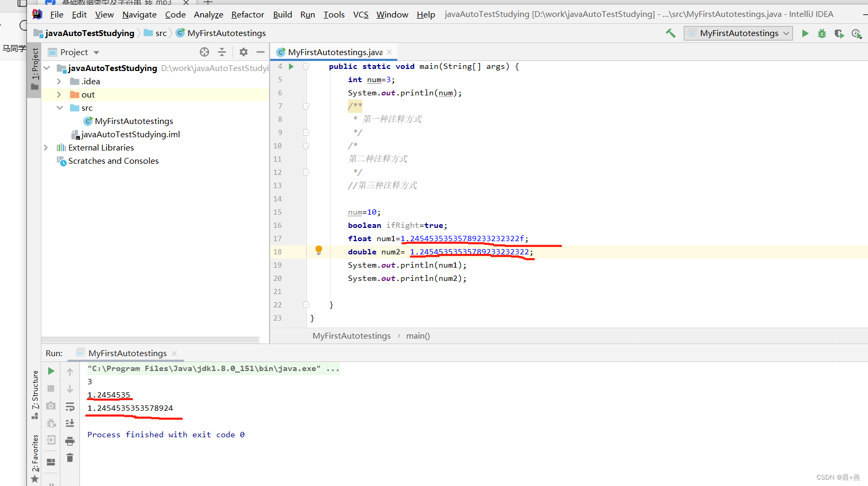This screenshot has width=868, height=486.
Task: Click the horizontal scrollbar of Project panel
Action: (x=150, y=339)
